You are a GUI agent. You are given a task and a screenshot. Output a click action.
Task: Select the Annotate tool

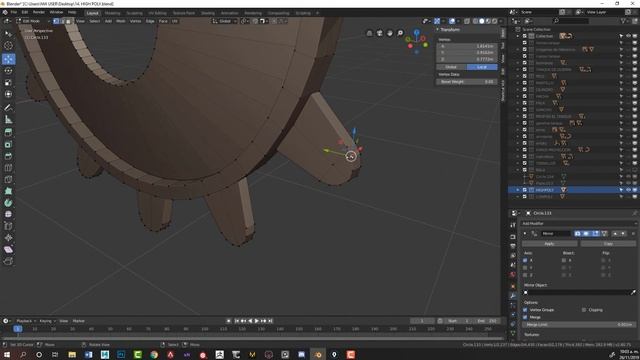point(8,108)
